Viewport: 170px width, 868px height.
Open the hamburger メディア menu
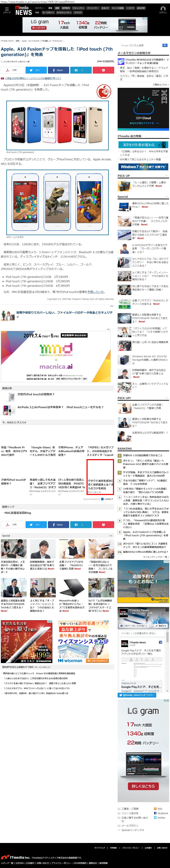pyautogui.click(x=7, y=10)
